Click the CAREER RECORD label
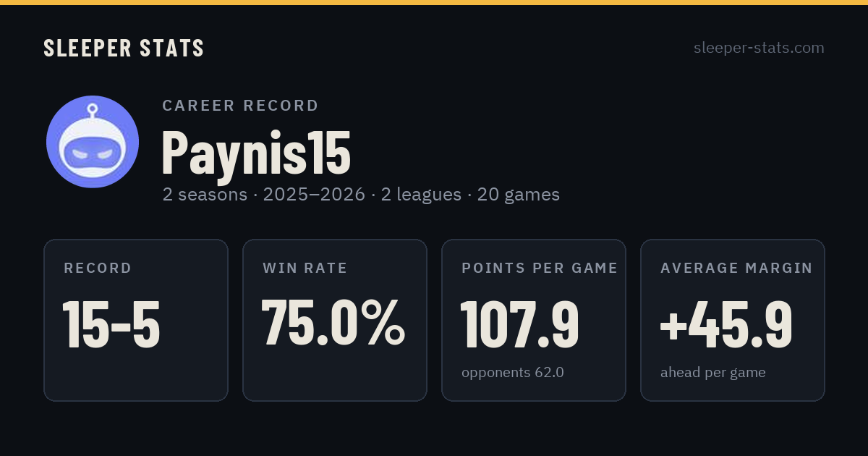Image resolution: width=868 pixels, height=456 pixels. click(x=240, y=106)
